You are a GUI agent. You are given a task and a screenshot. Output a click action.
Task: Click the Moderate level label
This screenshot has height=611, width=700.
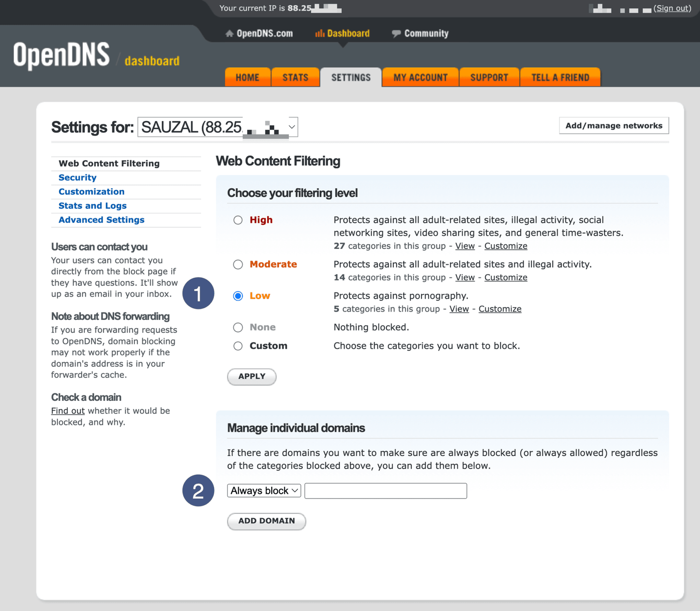coord(273,264)
